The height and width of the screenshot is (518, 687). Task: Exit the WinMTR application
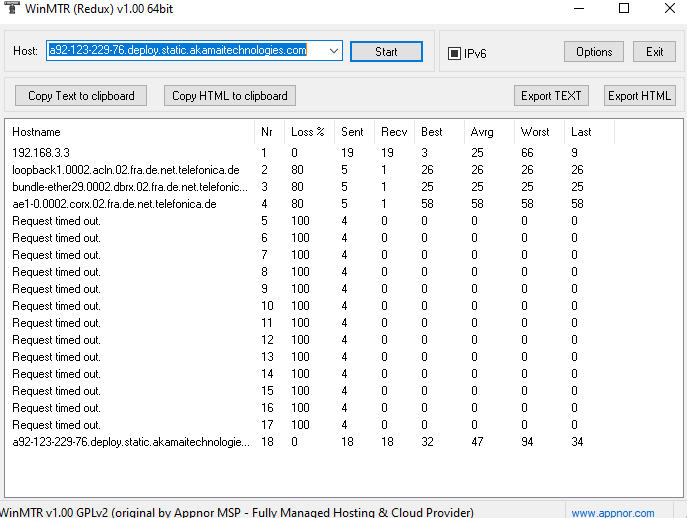pos(654,52)
